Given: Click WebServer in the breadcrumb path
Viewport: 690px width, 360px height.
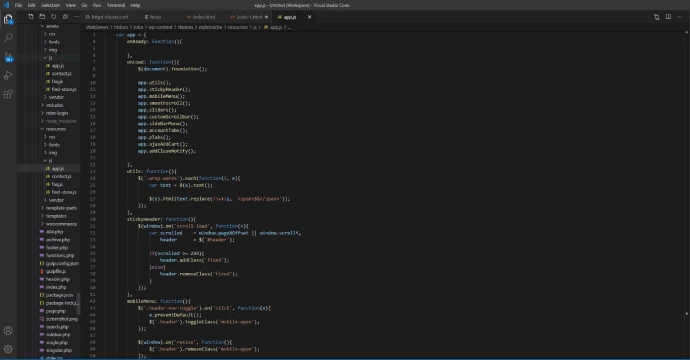Looking at the screenshot, I should [97, 27].
